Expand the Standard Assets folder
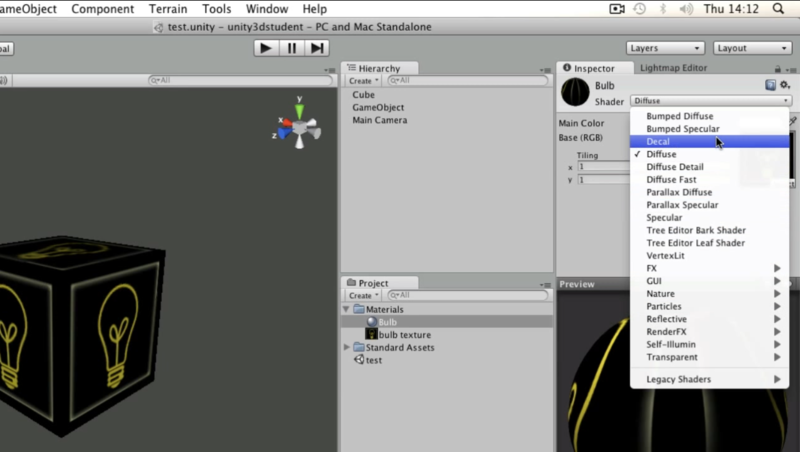The height and width of the screenshot is (452, 800). (346, 347)
